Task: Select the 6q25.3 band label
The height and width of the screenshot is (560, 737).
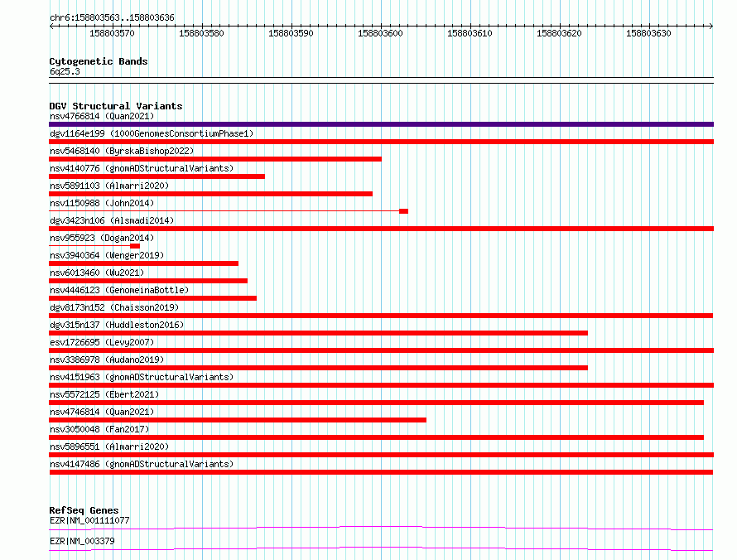Action: click(65, 71)
